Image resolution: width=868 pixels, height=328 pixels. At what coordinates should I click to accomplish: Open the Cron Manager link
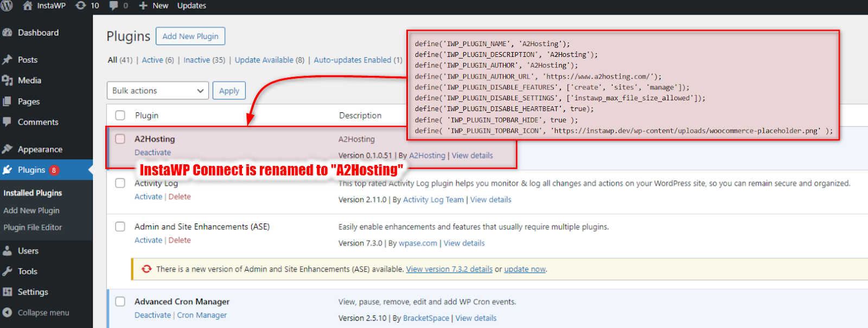pyautogui.click(x=202, y=316)
